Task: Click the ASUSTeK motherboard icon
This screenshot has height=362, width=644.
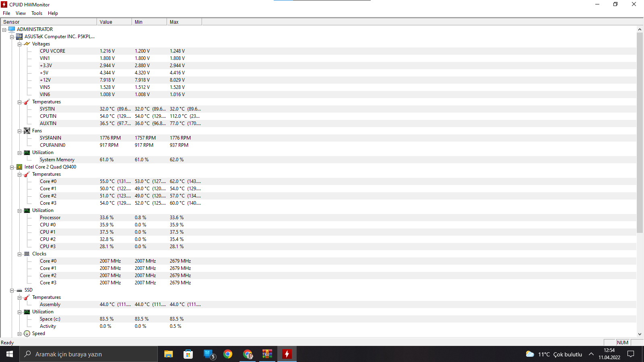Action: 19,36
